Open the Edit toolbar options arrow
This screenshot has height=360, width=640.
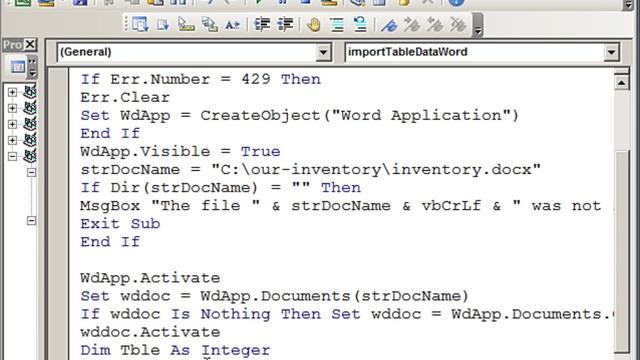[478, 25]
